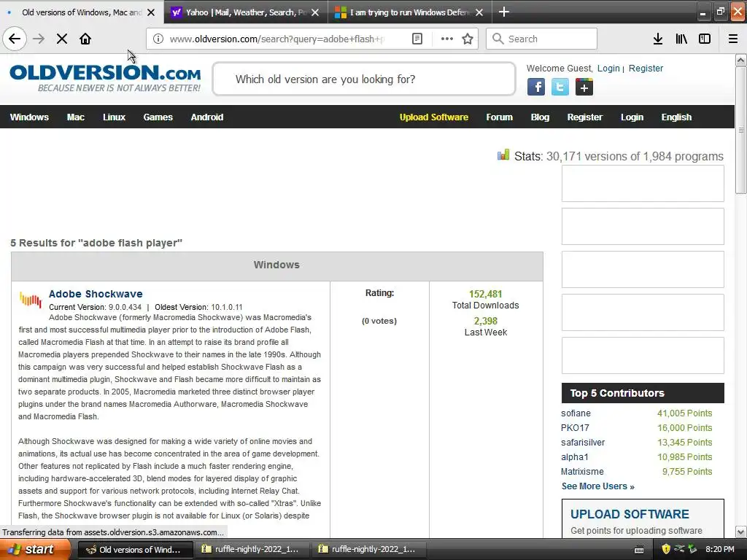This screenshot has height=560, width=747.
Task: Click the Login link beside Welcome Guest
Action: pyautogui.click(x=608, y=68)
